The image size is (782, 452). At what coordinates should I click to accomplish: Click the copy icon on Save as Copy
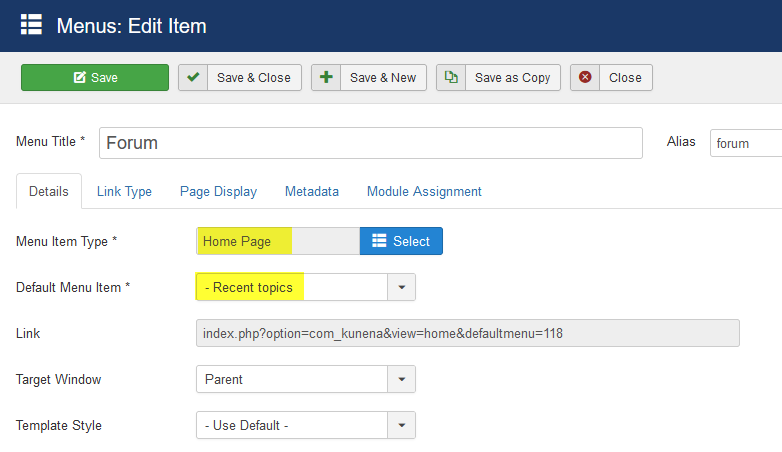pos(451,78)
